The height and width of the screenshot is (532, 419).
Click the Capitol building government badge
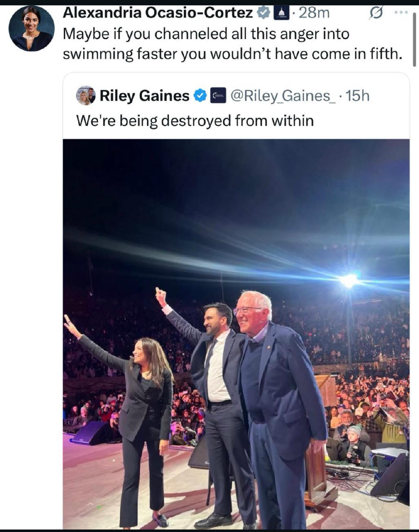[281, 14]
